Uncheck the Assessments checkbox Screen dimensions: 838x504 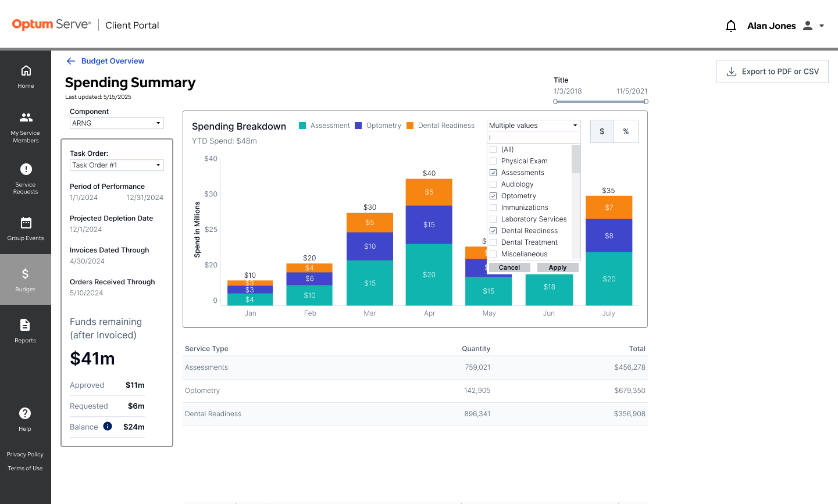tap(493, 173)
